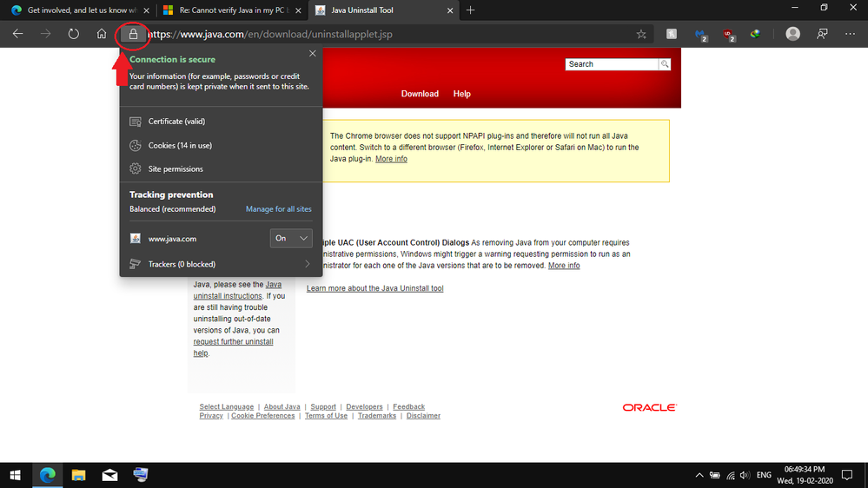Refresh the page with reload icon
Screen dimensions: 868x488
(x=73, y=35)
